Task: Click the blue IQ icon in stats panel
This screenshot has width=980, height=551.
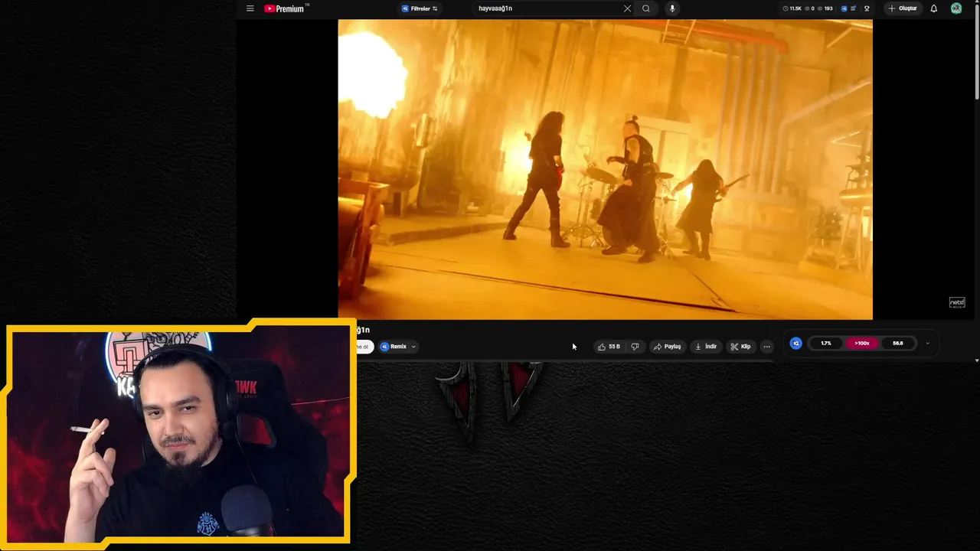Action: point(795,344)
